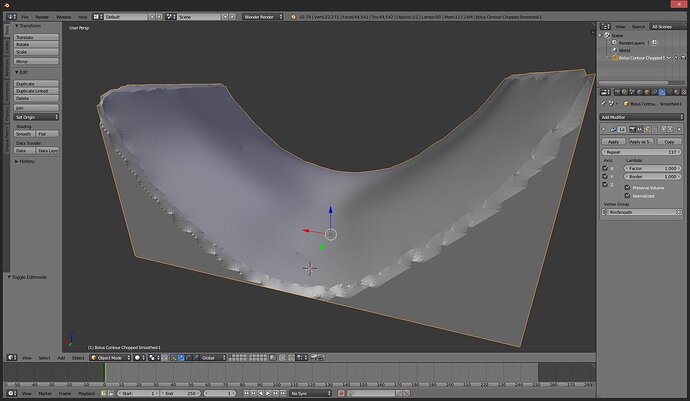The image size is (690, 401).
Task: Click the Repeat value slider field
Action: click(x=641, y=152)
